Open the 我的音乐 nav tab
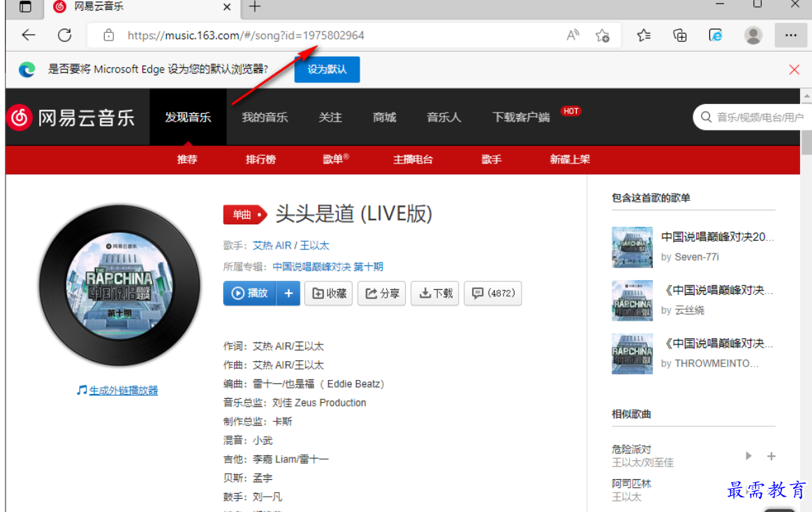Image resolution: width=812 pixels, height=512 pixels. tap(265, 117)
